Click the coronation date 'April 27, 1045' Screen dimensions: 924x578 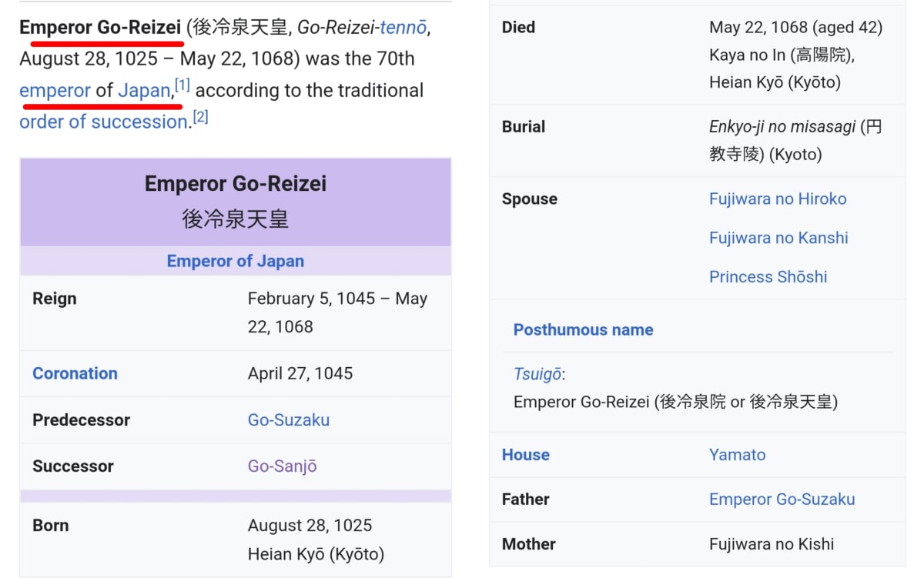(x=300, y=373)
